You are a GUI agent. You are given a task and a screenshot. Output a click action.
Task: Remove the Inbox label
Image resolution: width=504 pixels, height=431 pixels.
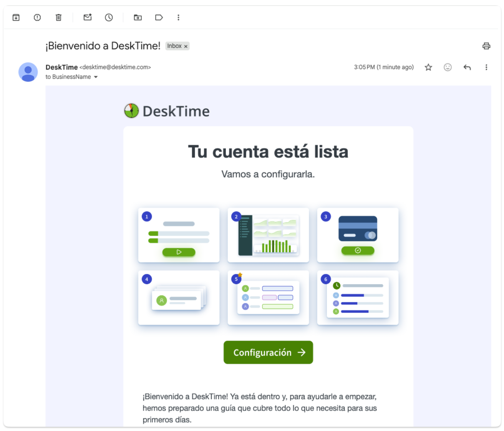point(186,46)
